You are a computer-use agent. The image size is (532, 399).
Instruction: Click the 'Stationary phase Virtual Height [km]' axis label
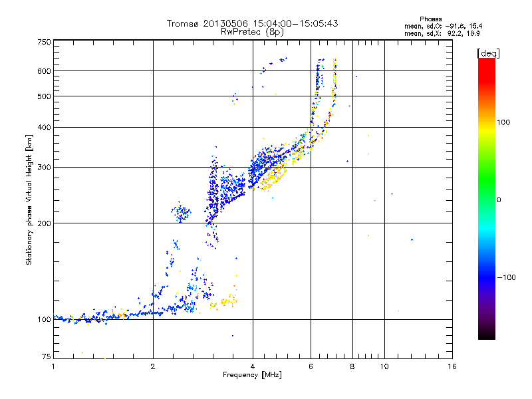pyautogui.click(x=29, y=199)
